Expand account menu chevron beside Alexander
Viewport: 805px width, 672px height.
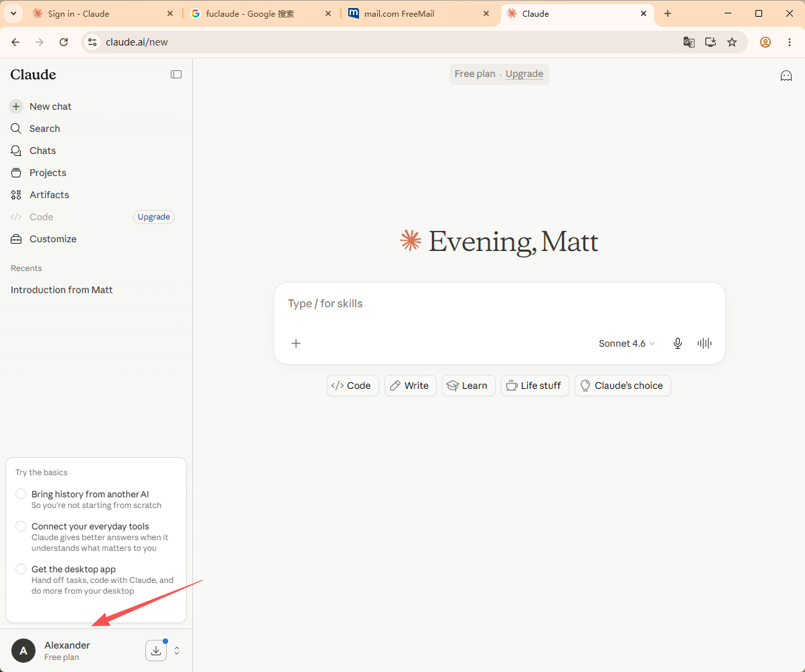click(177, 650)
